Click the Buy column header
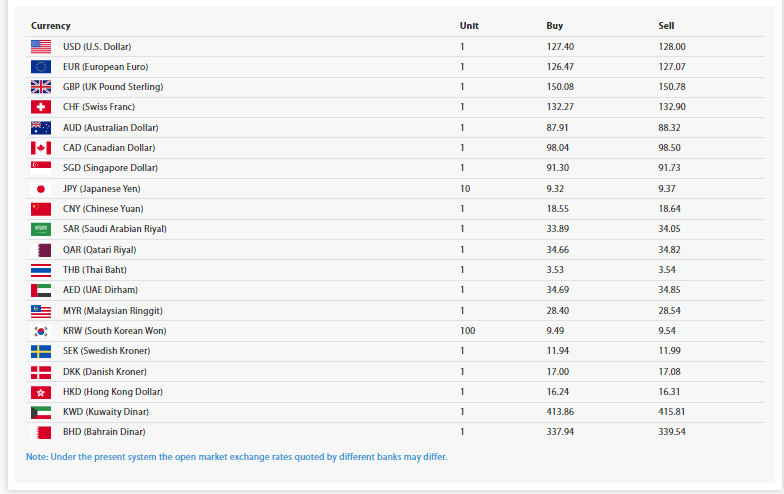784x494 pixels. [555, 25]
